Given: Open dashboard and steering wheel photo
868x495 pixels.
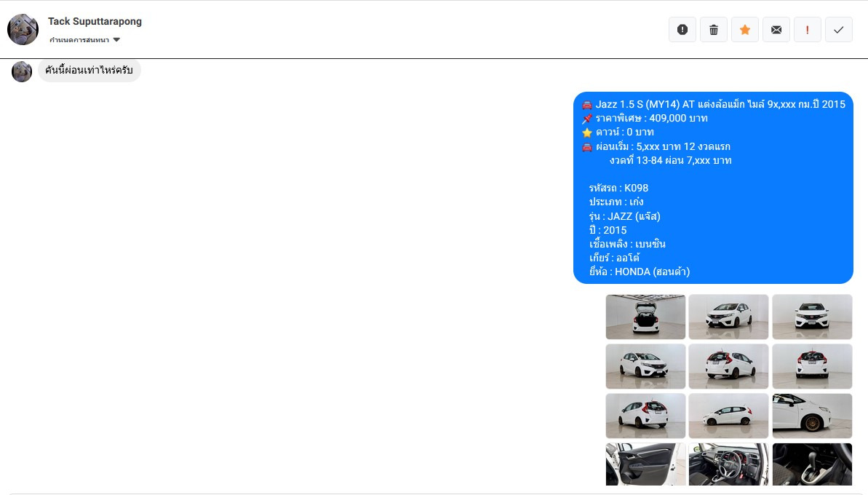Looking at the screenshot, I should 728,464.
